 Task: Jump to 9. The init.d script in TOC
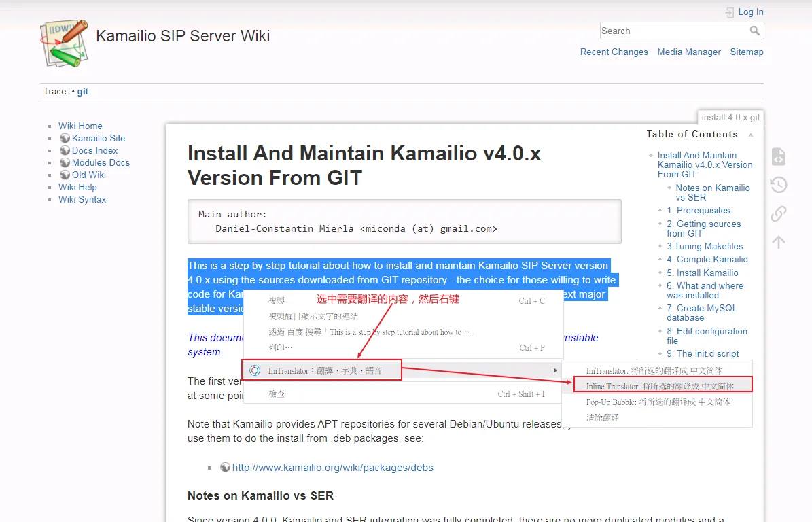702,353
